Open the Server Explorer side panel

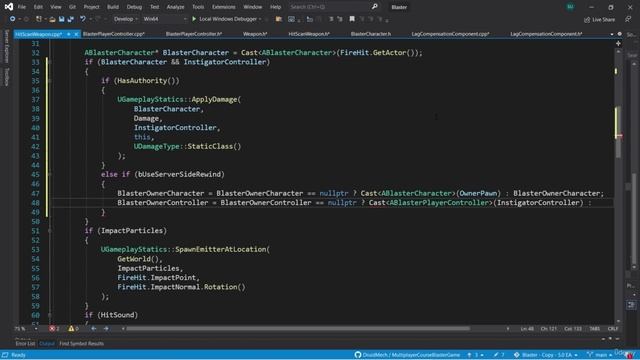[x=6, y=46]
